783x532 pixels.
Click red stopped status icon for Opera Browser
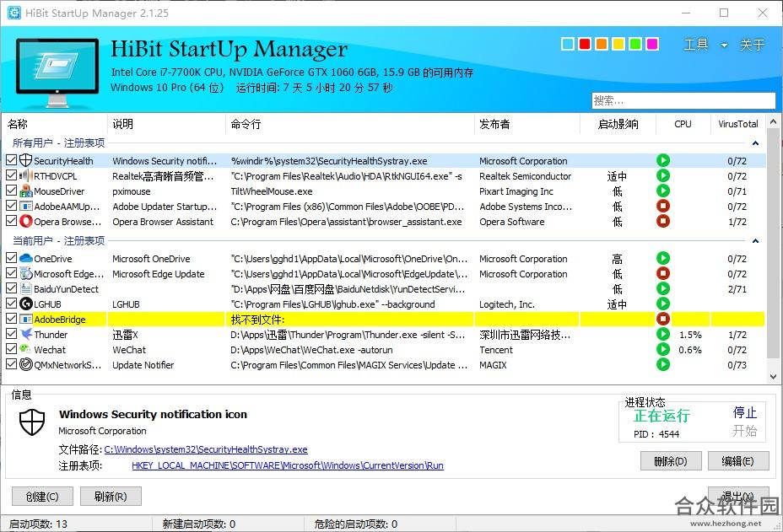[x=663, y=221]
